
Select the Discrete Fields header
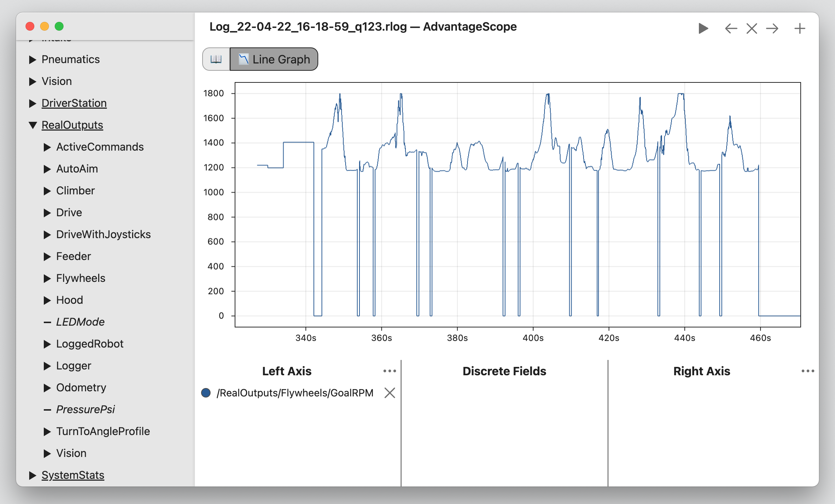coord(504,371)
